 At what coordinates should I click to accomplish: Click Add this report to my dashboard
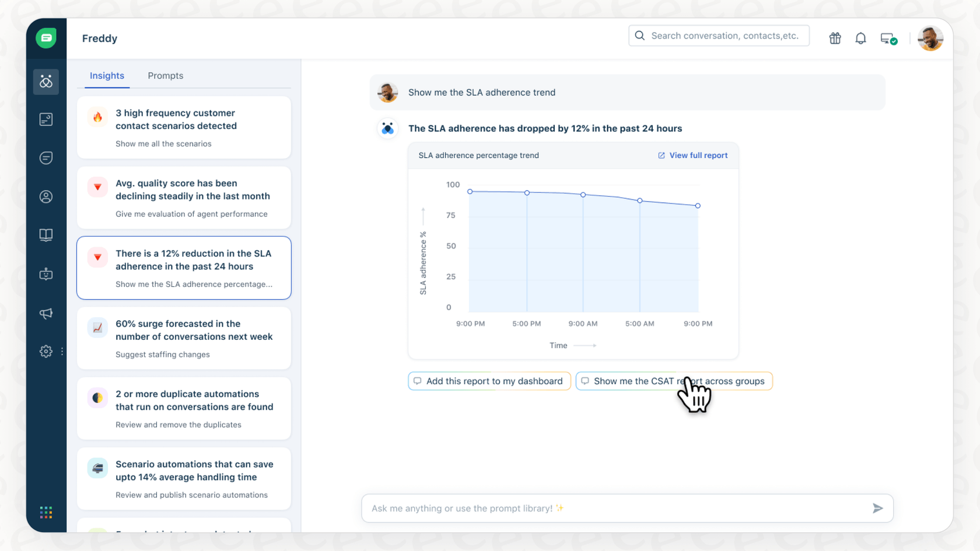click(489, 381)
